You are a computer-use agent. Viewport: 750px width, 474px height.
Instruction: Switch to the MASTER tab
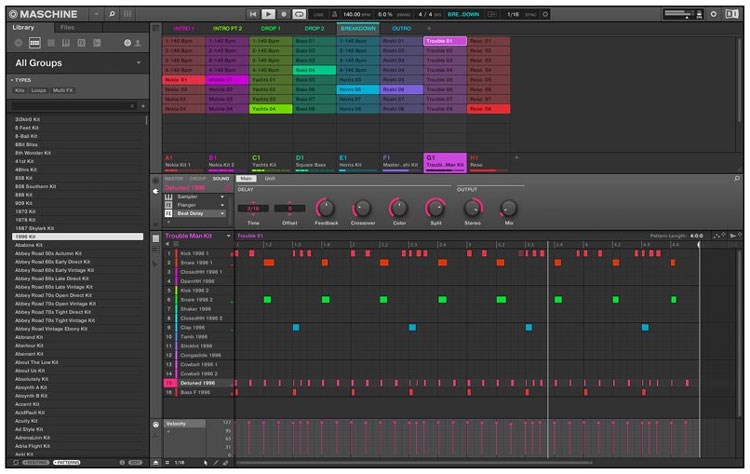[x=174, y=179]
